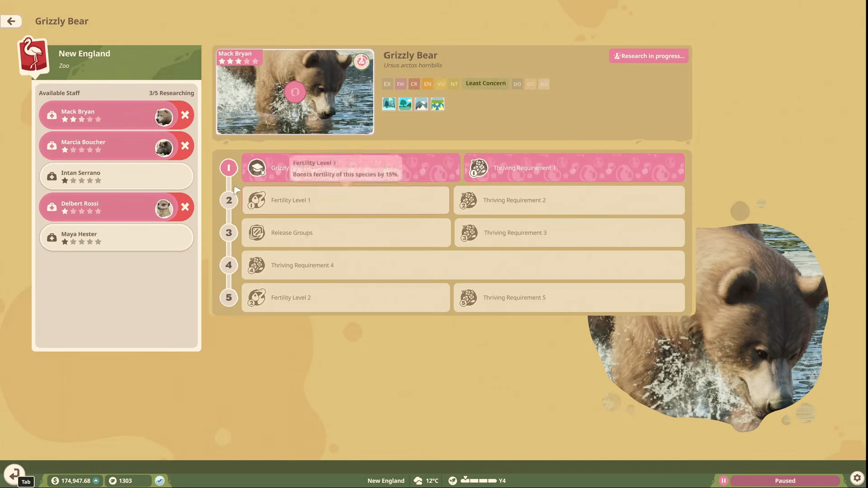Open the Grizzly Bear research thumbnail

point(295,92)
